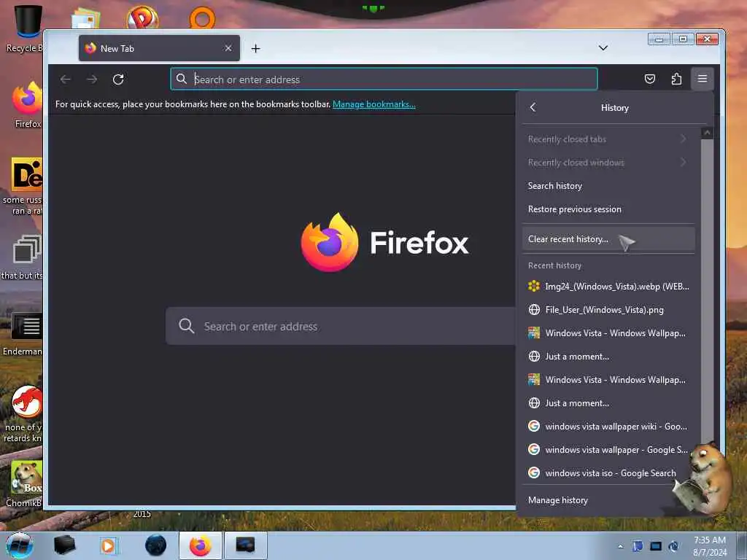
Task: Click the search magnifier in the address bar
Action: (x=182, y=79)
